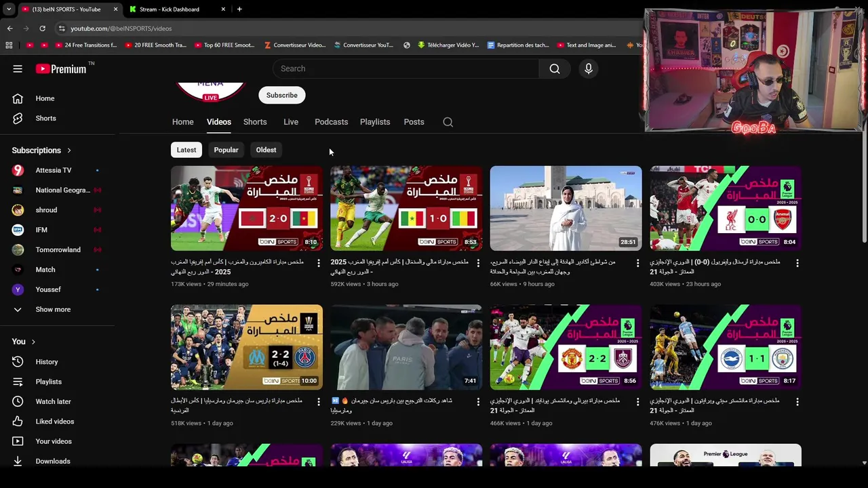868x488 pixels.
Task: Expand Show more subscriptions
Action: coord(53,309)
